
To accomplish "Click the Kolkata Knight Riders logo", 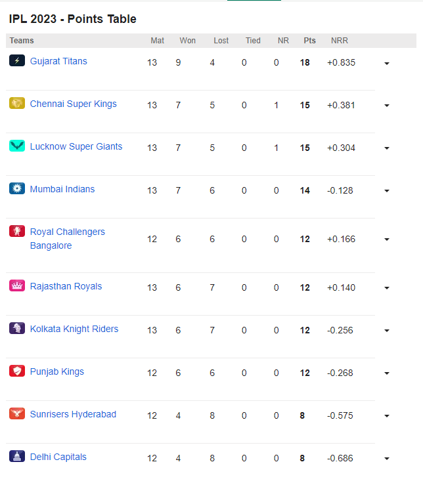I will tap(17, 328).
